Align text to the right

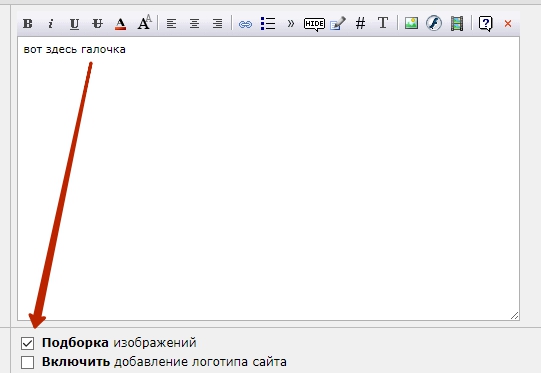217,24
